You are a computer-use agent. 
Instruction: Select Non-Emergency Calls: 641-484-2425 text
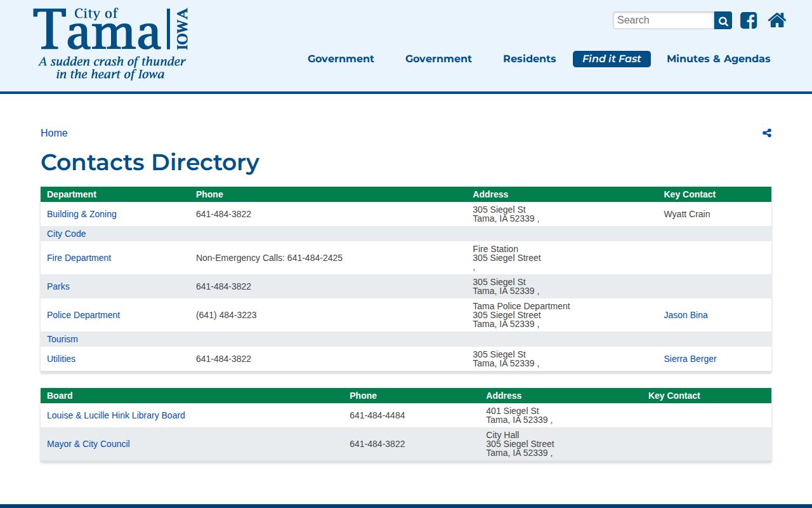(270, 258)
